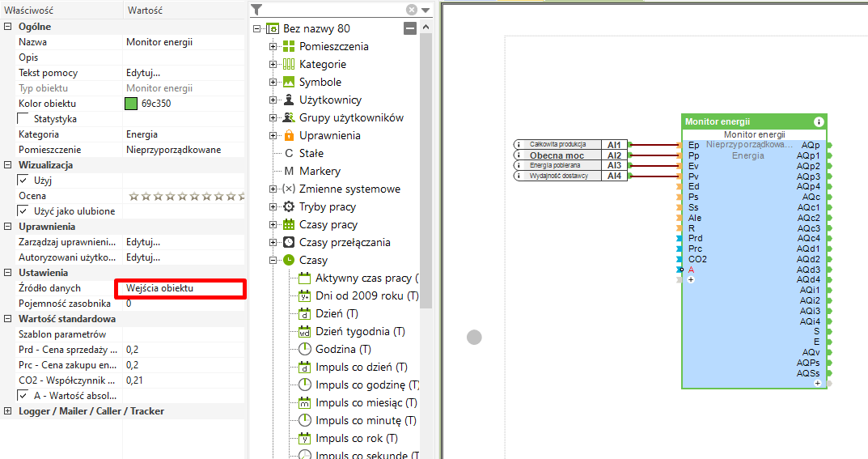Click the clock icon beside Godzina (T)
868x459 pixels.
pyautogui.click(x=305, y=349)
